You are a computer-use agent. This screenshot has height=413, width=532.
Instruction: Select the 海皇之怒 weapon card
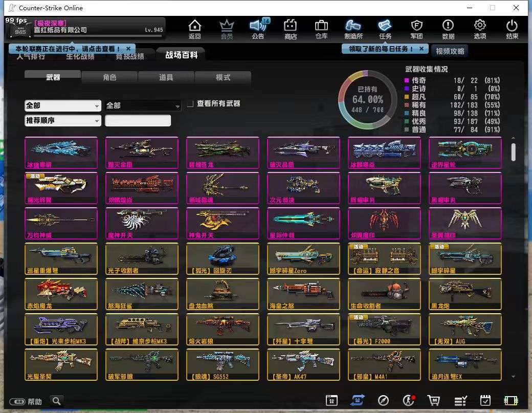tap(303, 294)
